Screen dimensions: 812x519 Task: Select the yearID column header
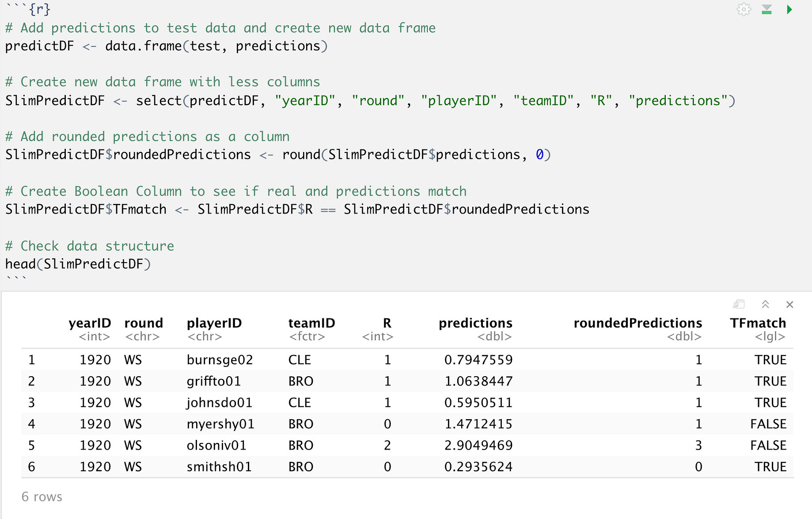coord(90,323)
